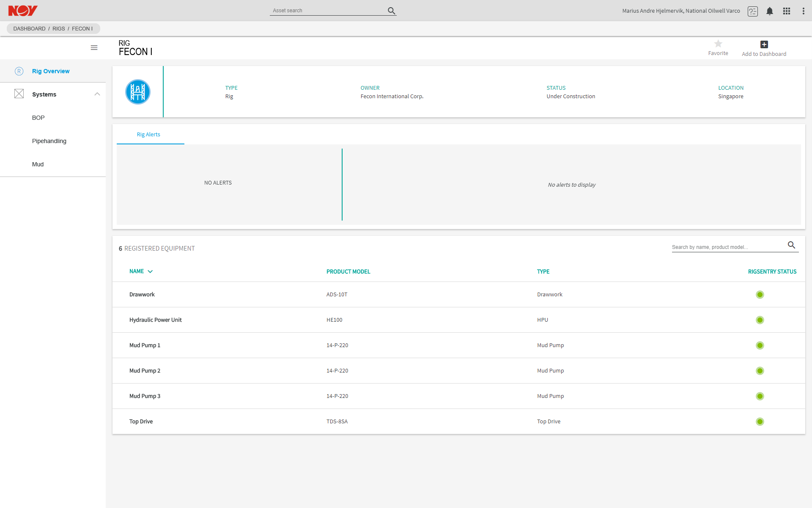Open Mud Pump 1 name

(x=145, y=345)
